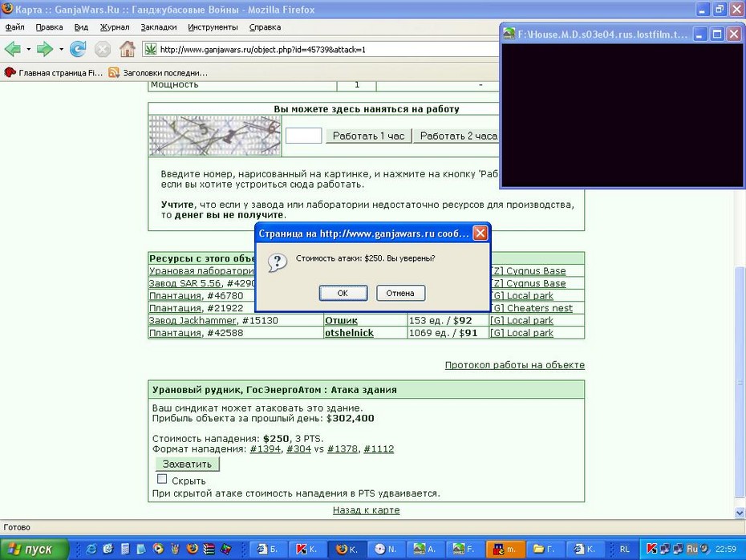The height and width of the screenshot is (560, 746).
Task: Reload the page with the refresh icon
Action: pos(78,49)
